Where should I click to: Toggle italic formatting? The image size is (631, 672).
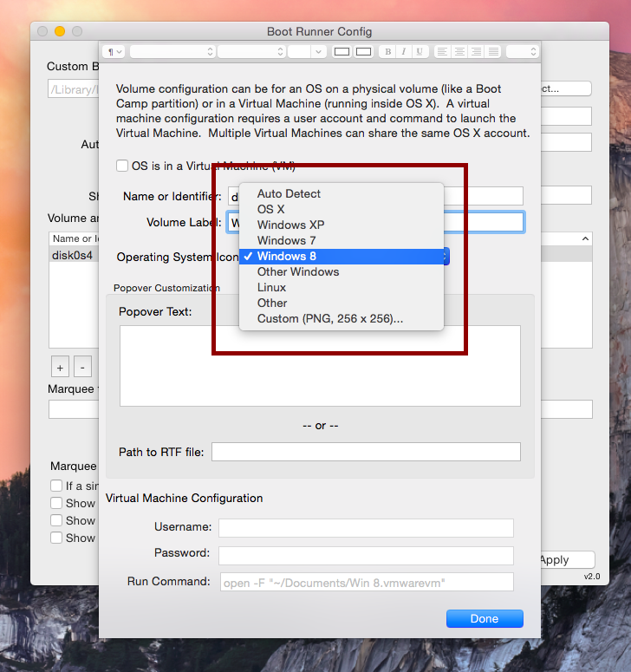404,52
